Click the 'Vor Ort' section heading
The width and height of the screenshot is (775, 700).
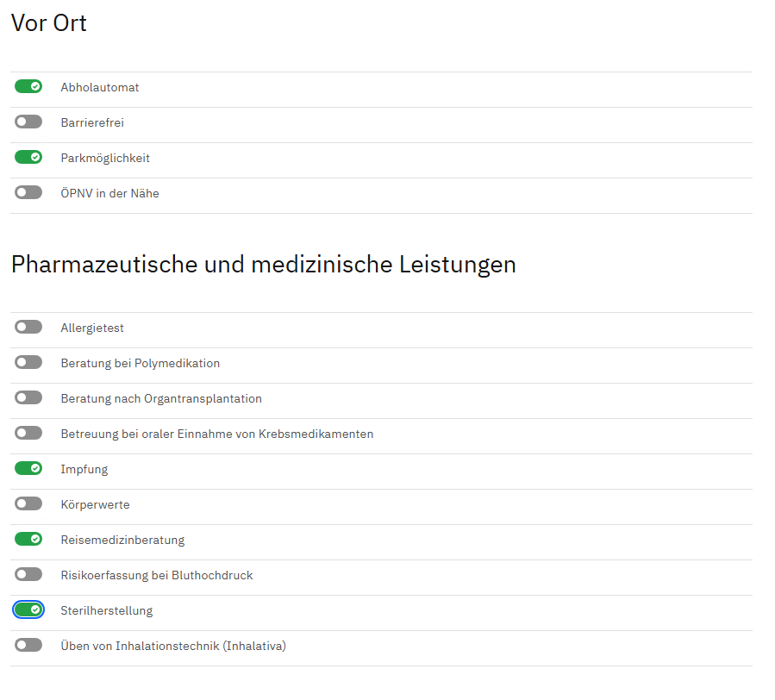coord(49,23)
